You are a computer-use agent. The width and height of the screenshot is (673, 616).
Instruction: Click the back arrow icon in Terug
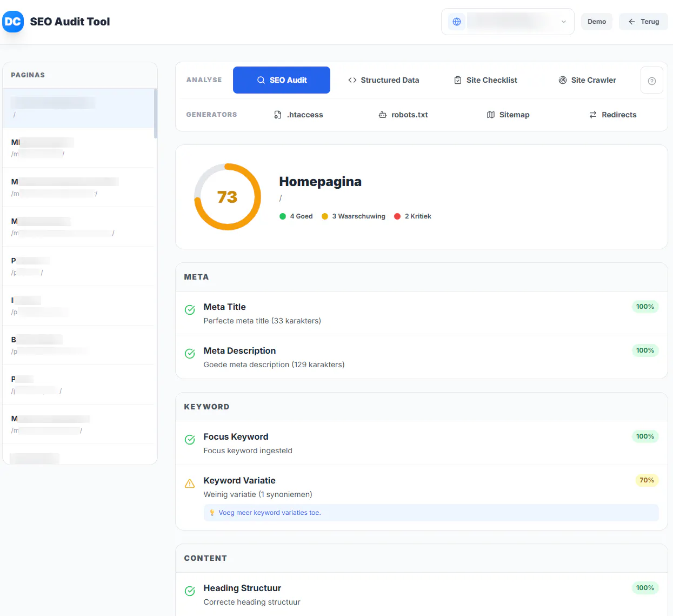click(631, 22)
